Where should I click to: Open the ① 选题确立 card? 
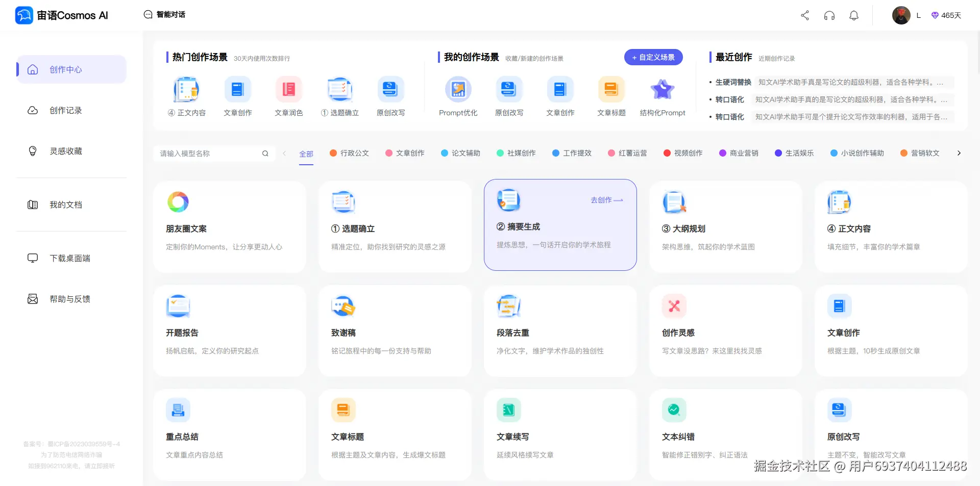pos(395,227)
